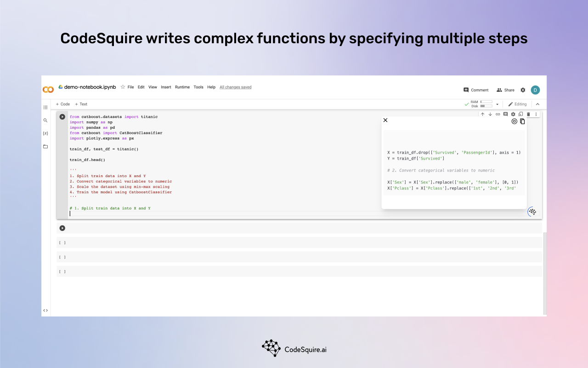Open the Colab logo home link
Image resolution: width=588 pixels, height=368 pixels.
[48, 89]
